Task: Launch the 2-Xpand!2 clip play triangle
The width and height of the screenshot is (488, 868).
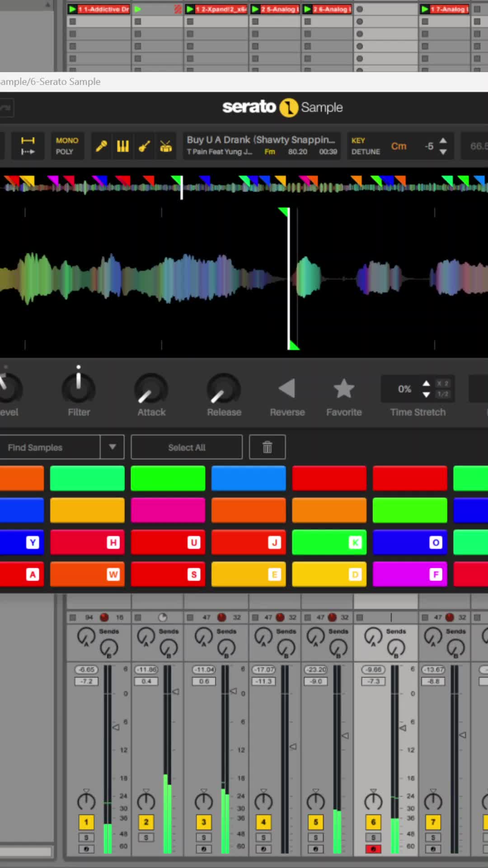Action: (x=190, y=9)
